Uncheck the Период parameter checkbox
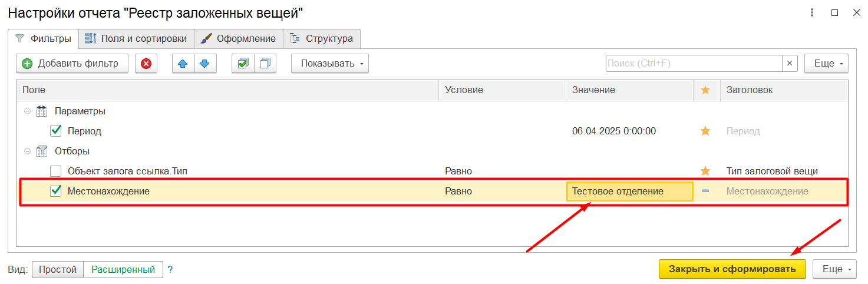This screenshot has height=284, width=868. point(56,131)
